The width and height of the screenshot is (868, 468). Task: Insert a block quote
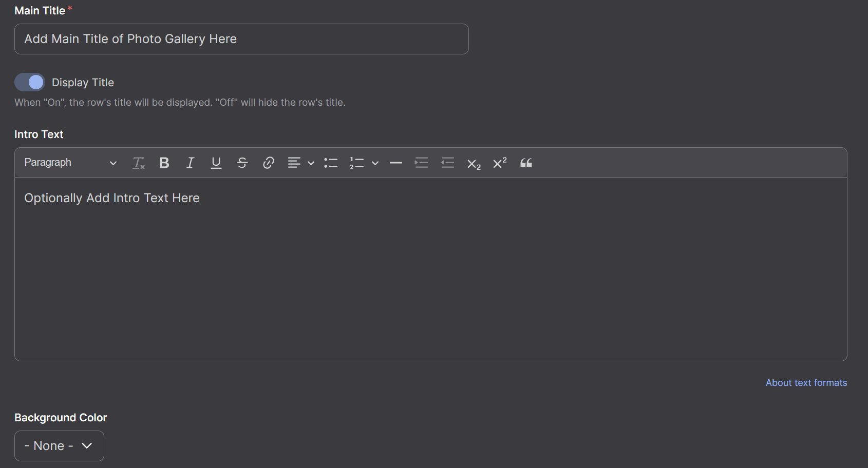(526, 163)
